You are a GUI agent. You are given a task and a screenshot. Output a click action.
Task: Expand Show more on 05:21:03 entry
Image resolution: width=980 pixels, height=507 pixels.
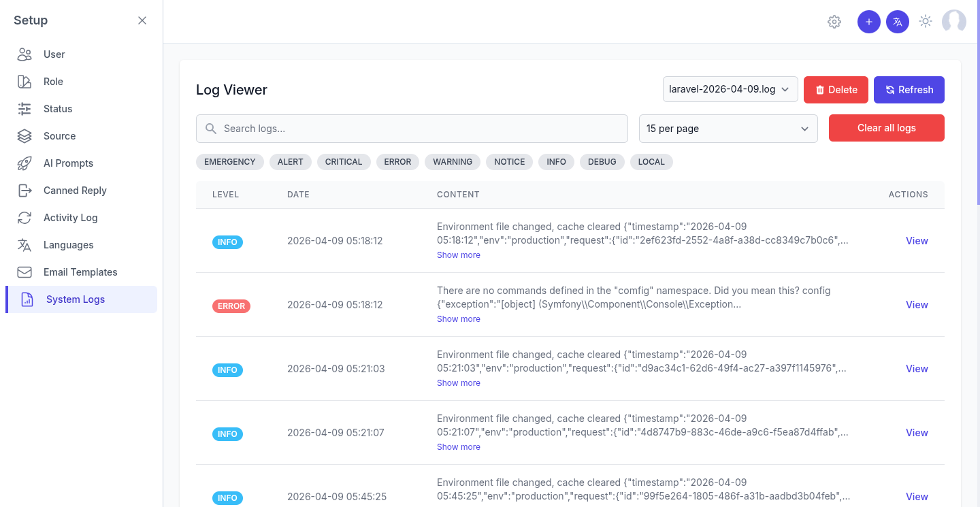pyautogui.click(x=459, y=383)
